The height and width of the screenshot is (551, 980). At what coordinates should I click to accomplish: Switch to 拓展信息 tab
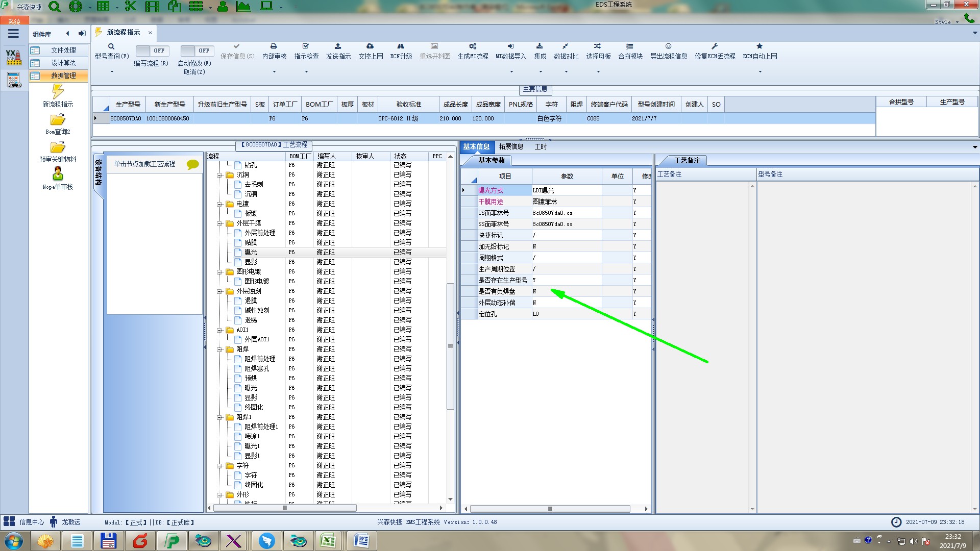click(x=511, y=147)
